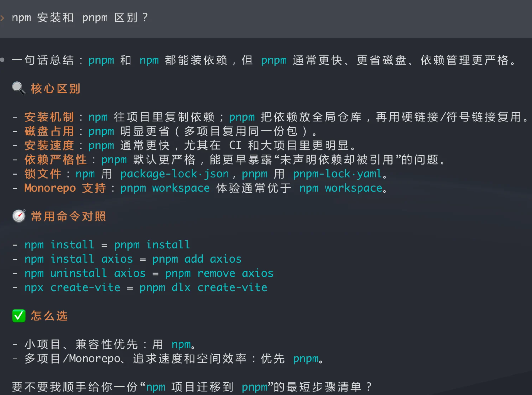The height and width of the screenshot is (395, 532).
Task: Click the pnpm-lock.yaml filename
Action: click(337, 174)
